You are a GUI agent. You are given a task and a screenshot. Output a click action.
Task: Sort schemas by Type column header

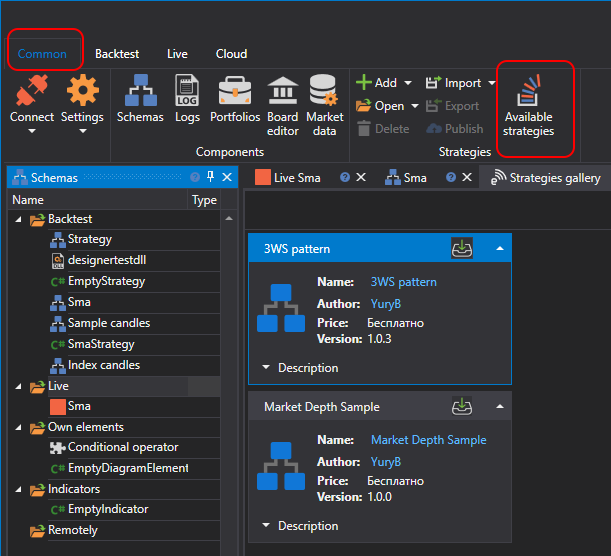click(x=204, y=199)
